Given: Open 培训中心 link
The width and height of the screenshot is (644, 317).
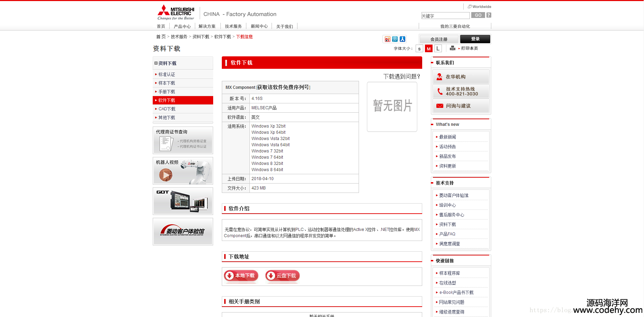Looking at the screenshot, I should tap(447, 205).
